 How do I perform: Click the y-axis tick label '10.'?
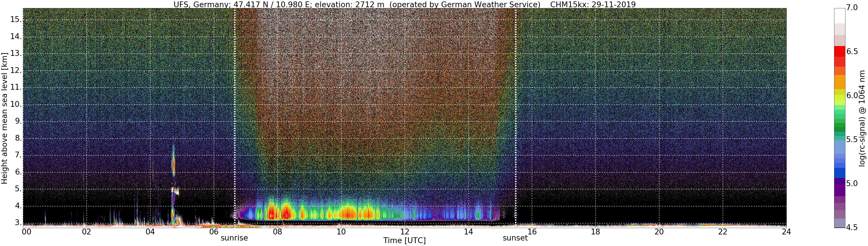coord(16,104)
